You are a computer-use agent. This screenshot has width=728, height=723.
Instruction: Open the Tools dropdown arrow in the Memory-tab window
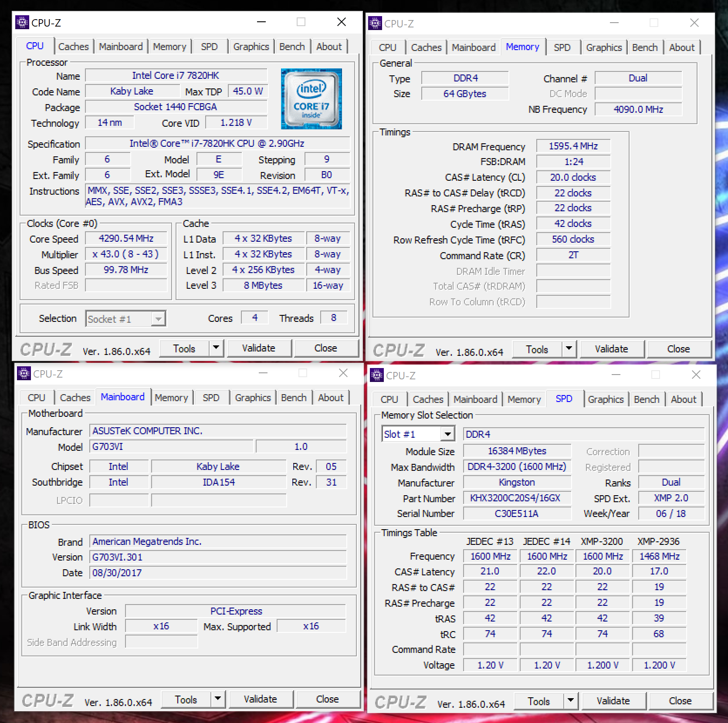click(569, 349)
